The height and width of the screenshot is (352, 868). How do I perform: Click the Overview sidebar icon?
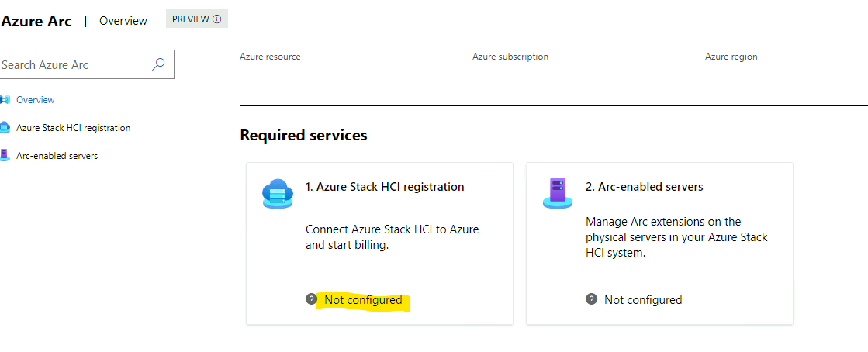point(5,99)
